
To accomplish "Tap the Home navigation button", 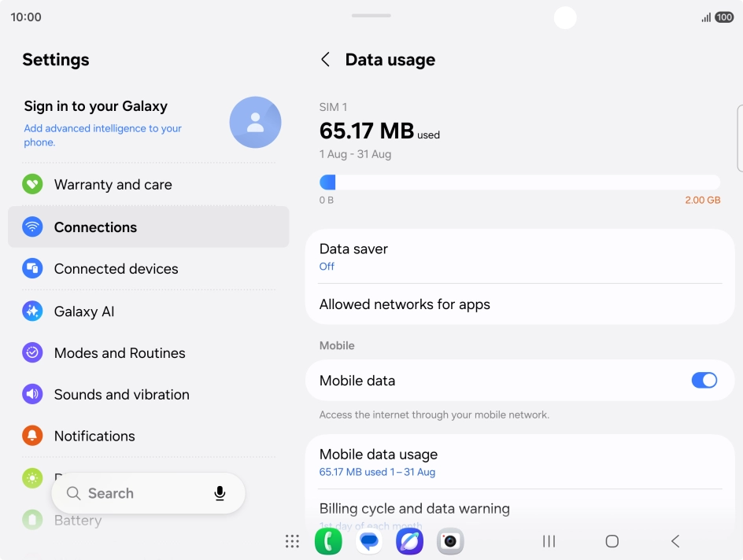I will tap(612, 541).
